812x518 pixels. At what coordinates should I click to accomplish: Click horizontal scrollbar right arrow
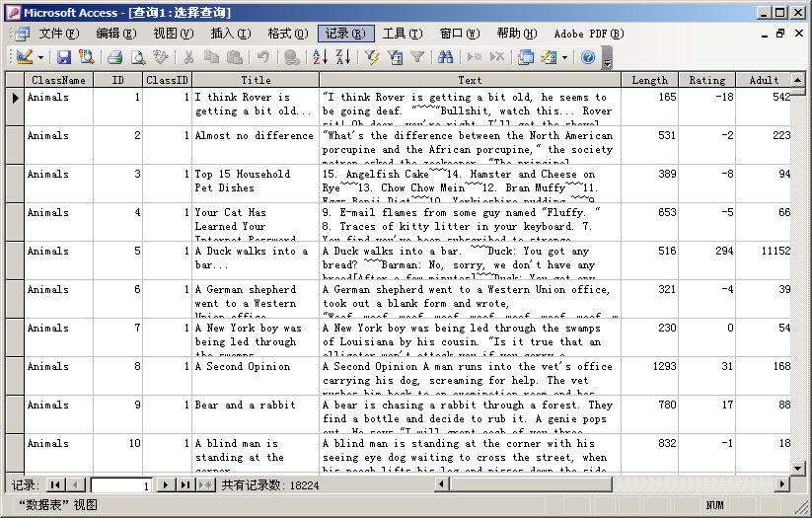click(782, 484)
